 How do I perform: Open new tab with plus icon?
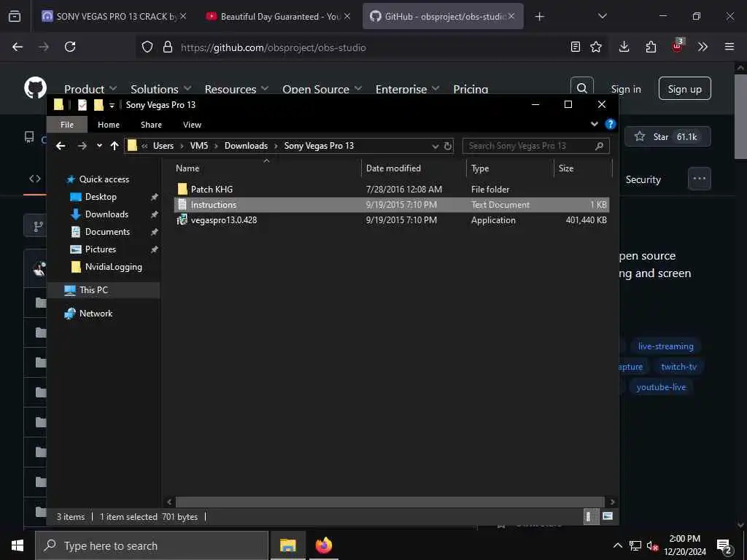539,17
